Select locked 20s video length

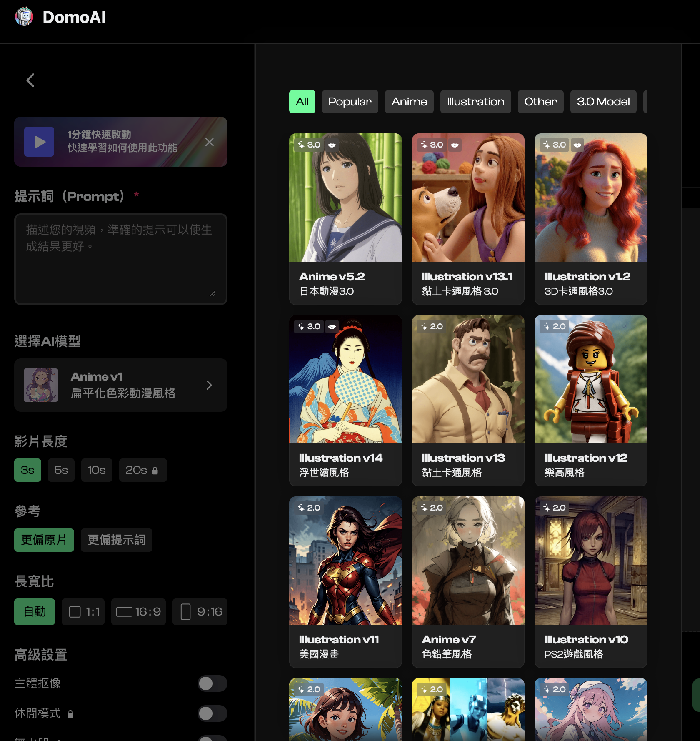[x=143, y=470]
